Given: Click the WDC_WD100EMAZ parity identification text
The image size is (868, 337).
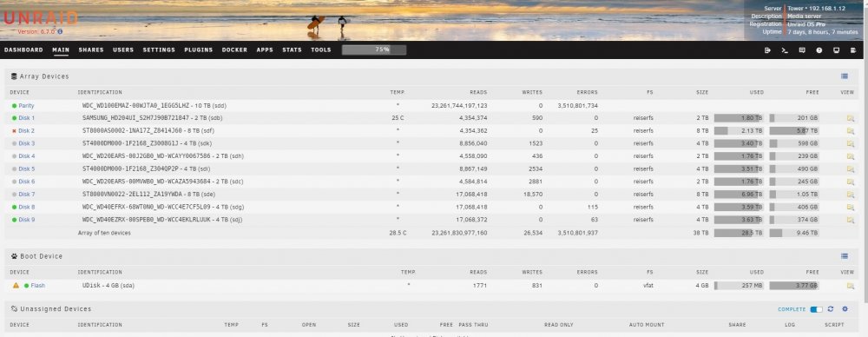Looking at the screenshot, I should tap(154, 105).
